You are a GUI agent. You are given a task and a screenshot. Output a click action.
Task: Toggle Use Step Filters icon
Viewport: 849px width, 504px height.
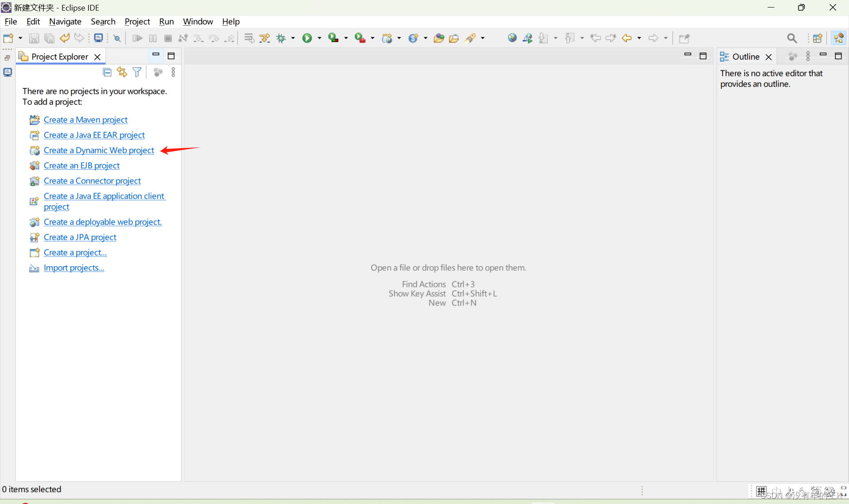265,38
